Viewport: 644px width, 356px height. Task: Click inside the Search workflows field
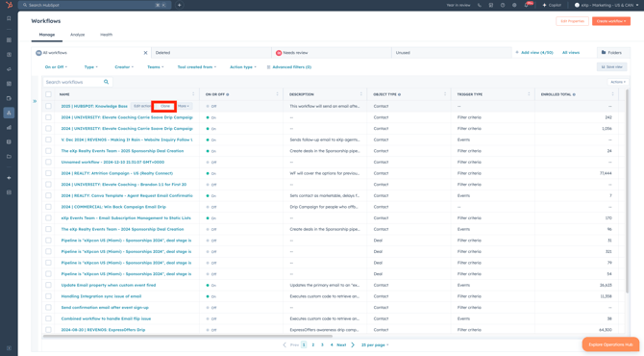[x=78, y=82]
